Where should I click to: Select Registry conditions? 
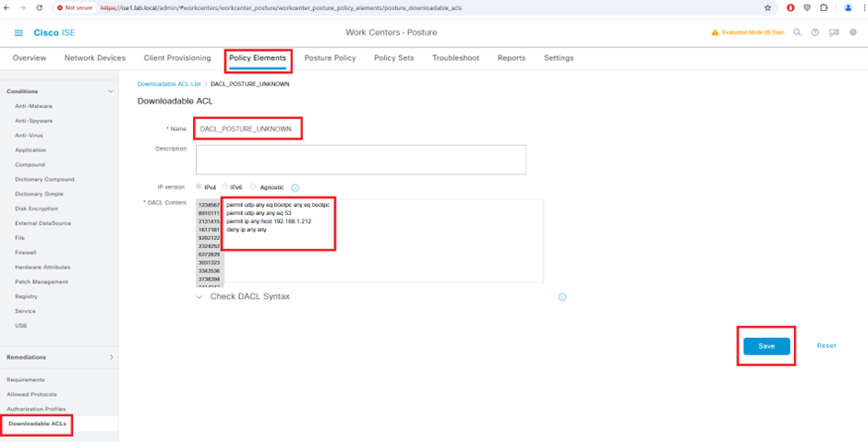click(26, 296)
